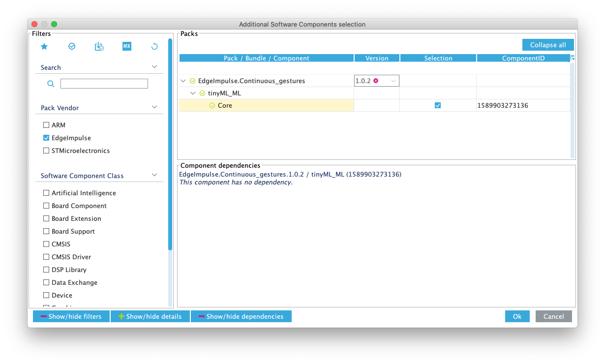605x364 pixels.
Task: Check the Artificial Intelligence class filter
Action: point(46,193)
